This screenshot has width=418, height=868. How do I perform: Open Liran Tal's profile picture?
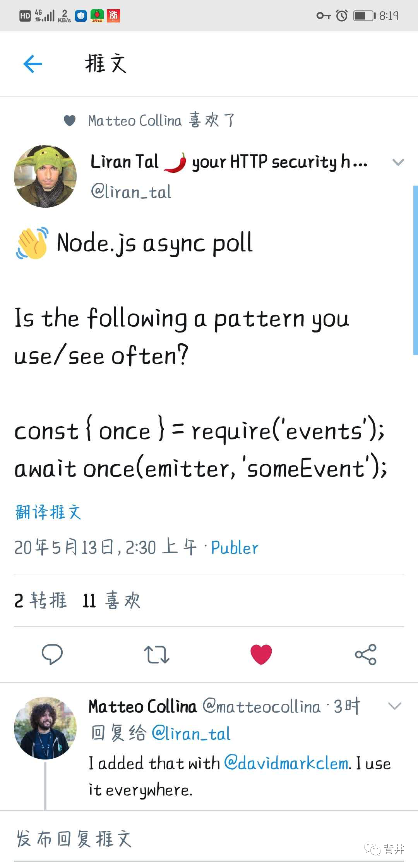tap(45, 176)
